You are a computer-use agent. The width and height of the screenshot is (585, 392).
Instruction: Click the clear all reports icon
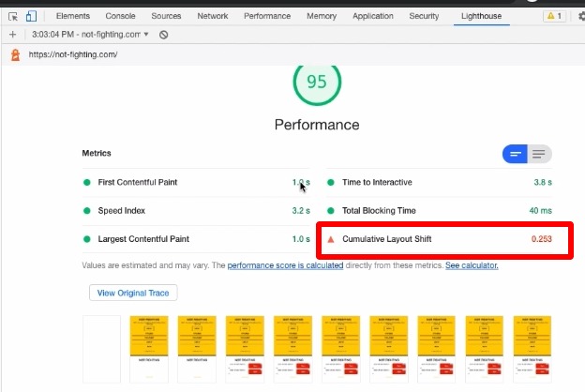point(163,35)
